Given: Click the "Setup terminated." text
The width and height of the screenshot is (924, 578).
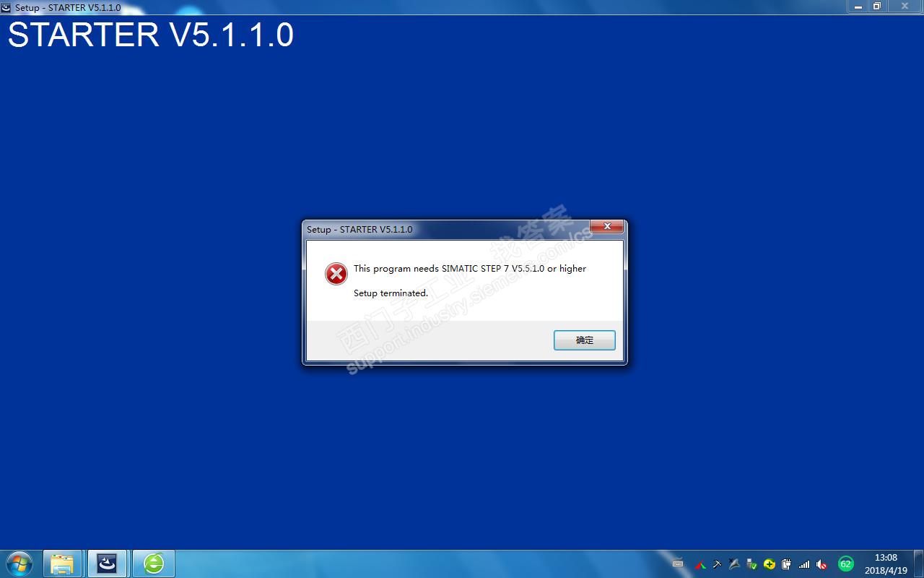Looking at the screenshot, I should coord(391,293).
